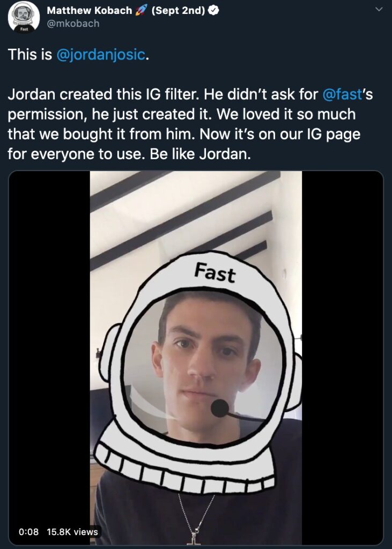The width and height of the screenshot is (392, 549).
Task: Click the Fast text on the helmet
Action: pyautogui.click(x=215, y=272)
